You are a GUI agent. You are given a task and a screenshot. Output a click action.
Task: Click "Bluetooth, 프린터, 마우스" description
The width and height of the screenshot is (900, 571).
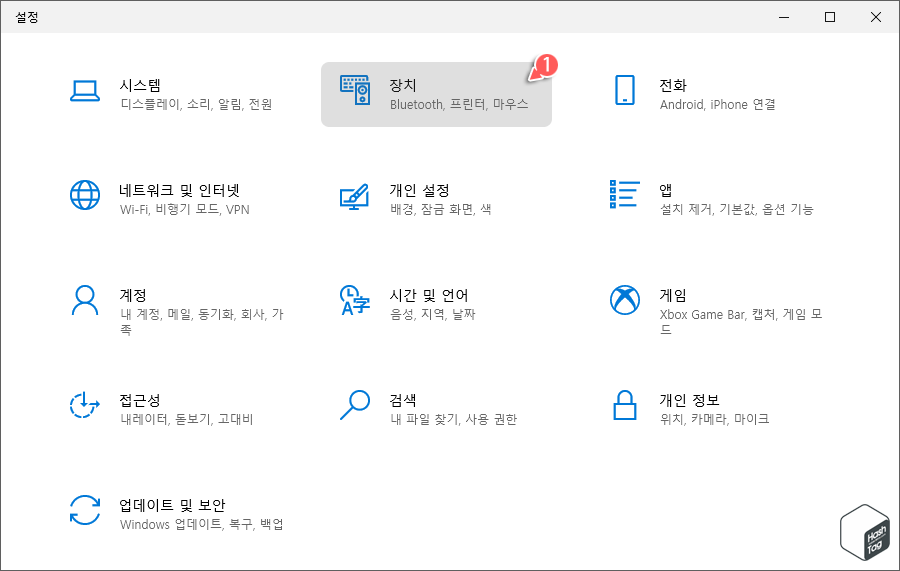pyautogui.click(x=459, y=104)
